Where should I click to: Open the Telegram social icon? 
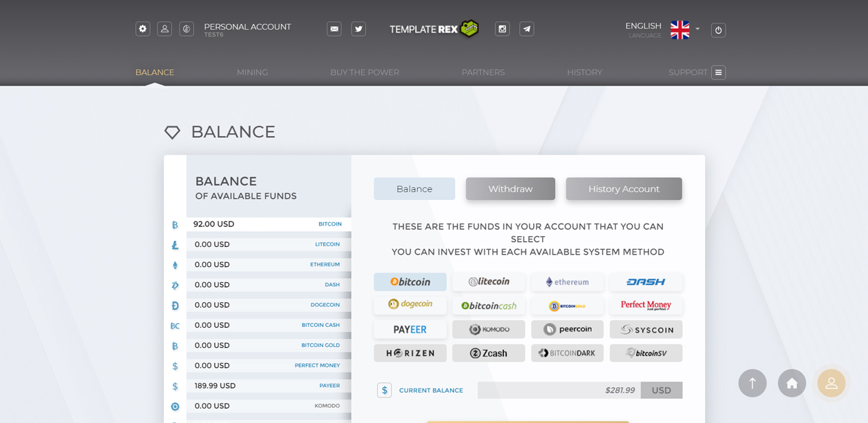click(x=527, y=29)
